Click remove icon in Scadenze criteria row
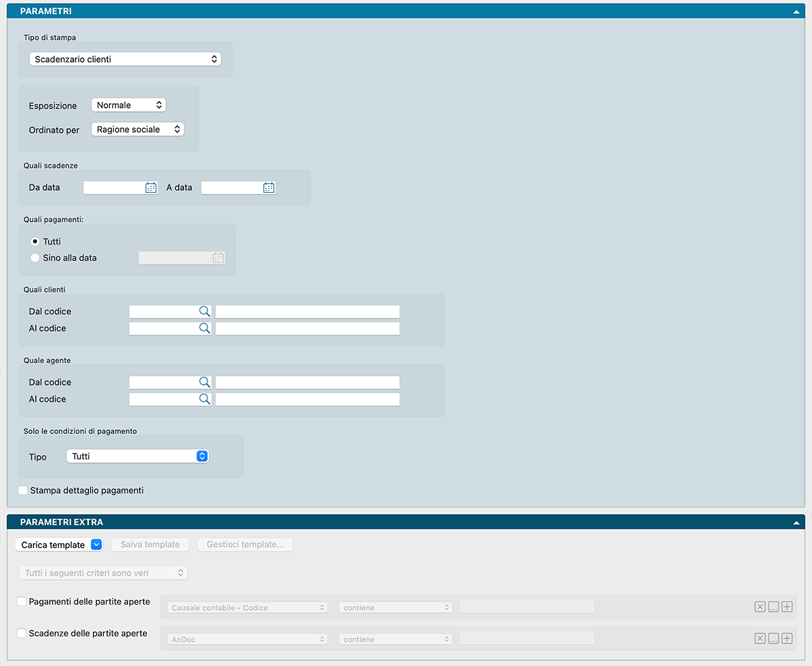 coord(760,638)
